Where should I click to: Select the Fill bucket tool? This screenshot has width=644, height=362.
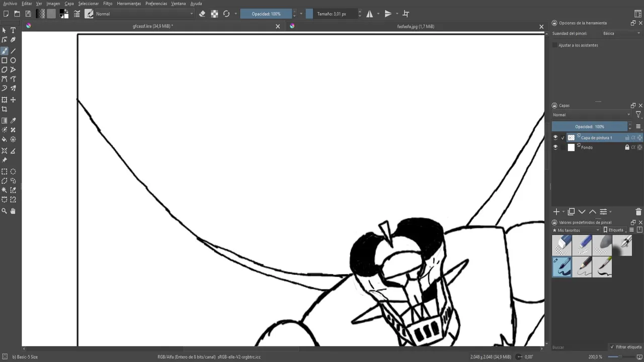pos(5,139)
